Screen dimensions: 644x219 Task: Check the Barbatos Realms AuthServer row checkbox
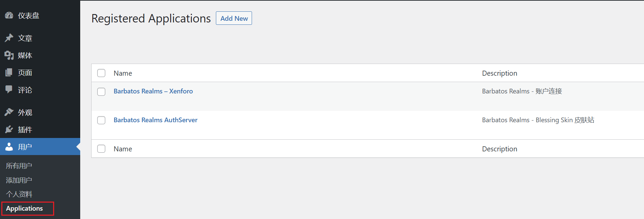click(x=101, y=120)
